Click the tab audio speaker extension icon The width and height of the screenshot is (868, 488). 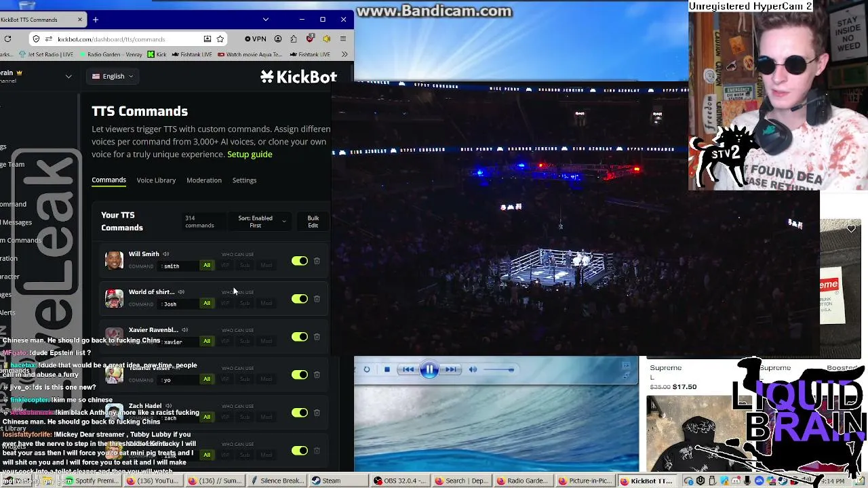point(326,39)
